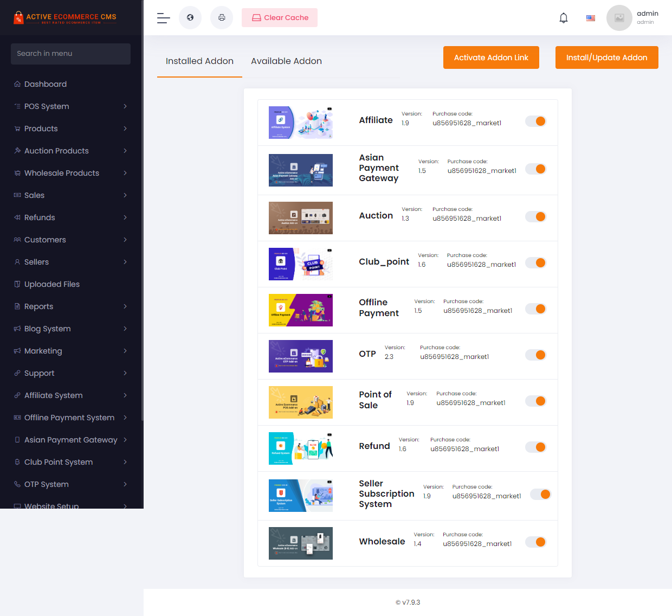This screenshot has width=672, height=616.
Task: Click the globe icon to visit website
Action: (x=190, y=17)
